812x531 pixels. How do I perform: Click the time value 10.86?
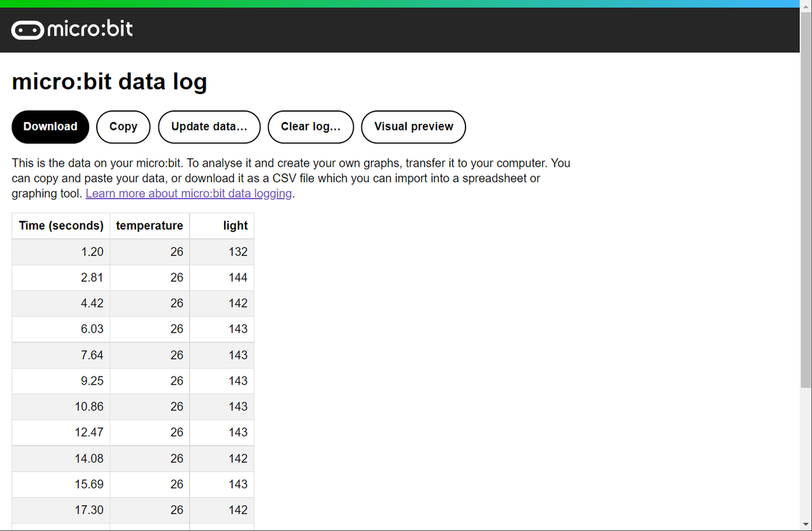(x=89, y=406)
